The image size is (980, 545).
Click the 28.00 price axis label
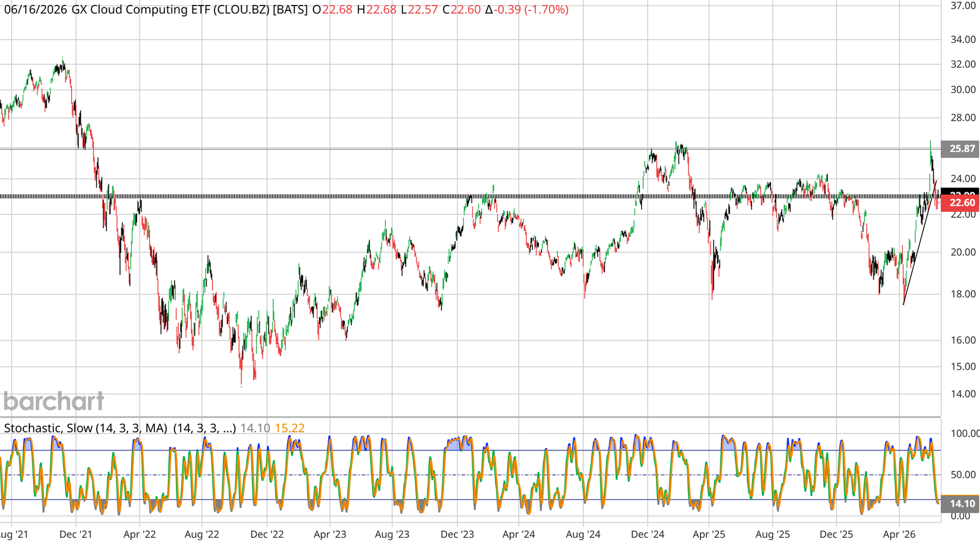(963, 118)
